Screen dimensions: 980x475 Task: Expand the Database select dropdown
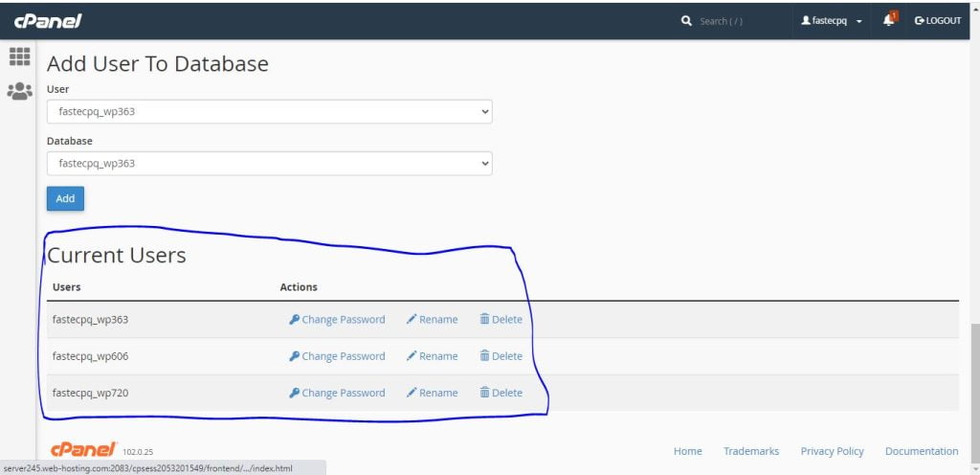click(x=269, y=164)
